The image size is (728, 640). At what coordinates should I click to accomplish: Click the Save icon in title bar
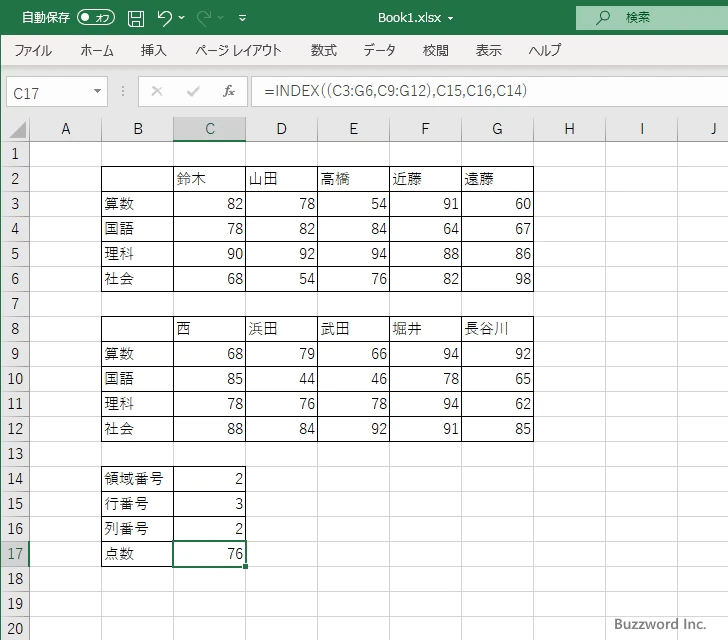point(136,18)
